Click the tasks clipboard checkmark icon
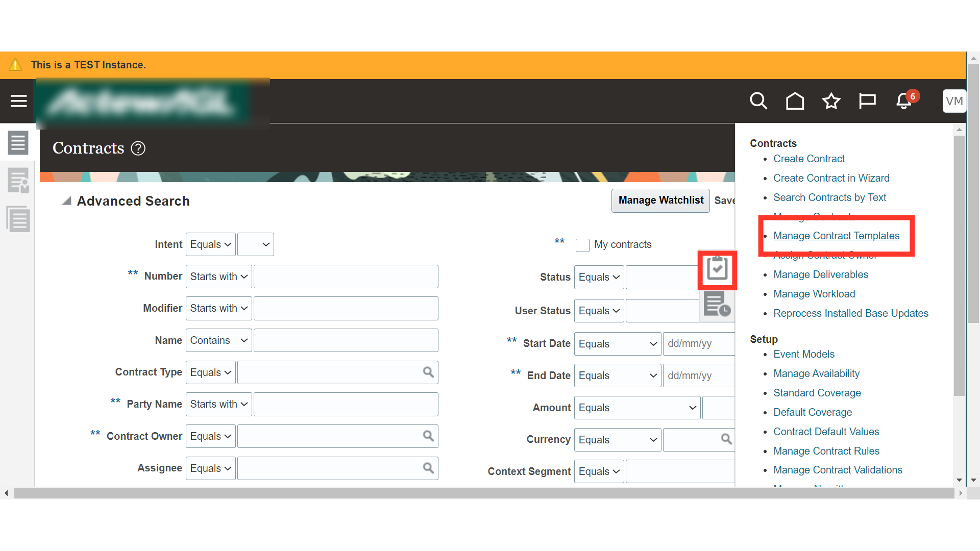 pyautogui.click(x=717, y=269)
